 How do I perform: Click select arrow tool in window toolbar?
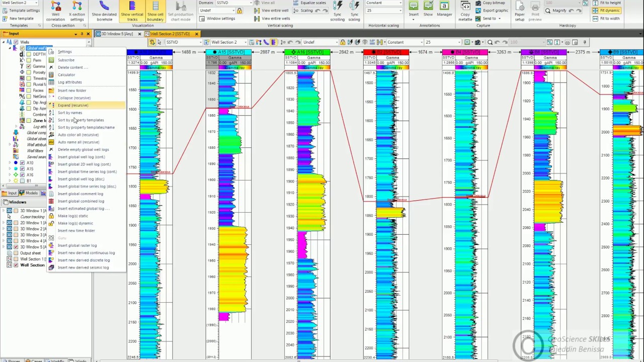tap(159, 42)
